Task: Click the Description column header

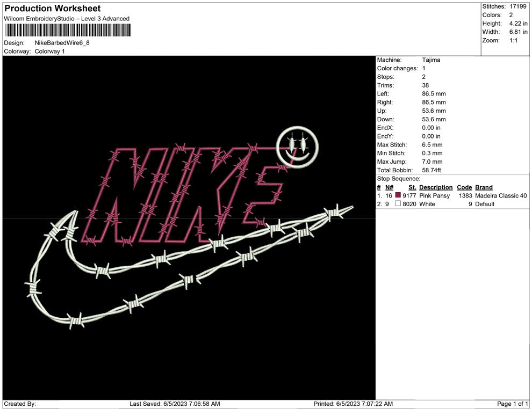Action: tap(436, 187)
